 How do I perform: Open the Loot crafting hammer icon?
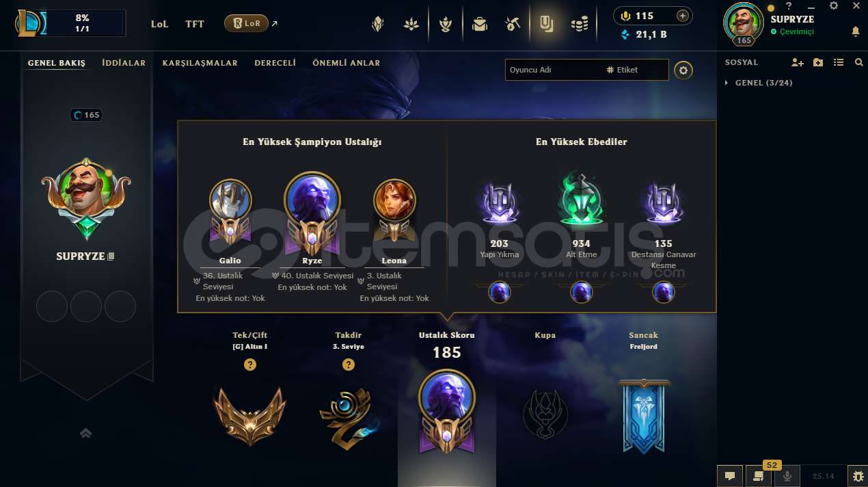(513, 25)
